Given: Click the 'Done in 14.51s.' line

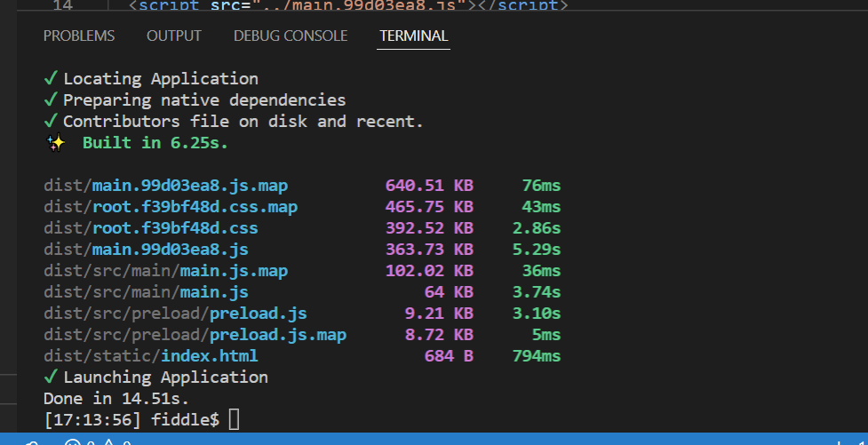Looking at the screenshot, I should pos(116,399).
